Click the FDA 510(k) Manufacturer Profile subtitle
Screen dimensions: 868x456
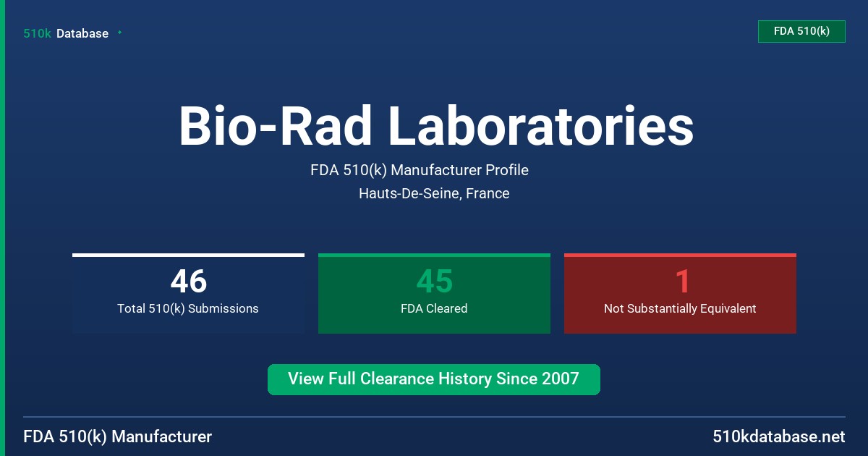coord(420,170)
